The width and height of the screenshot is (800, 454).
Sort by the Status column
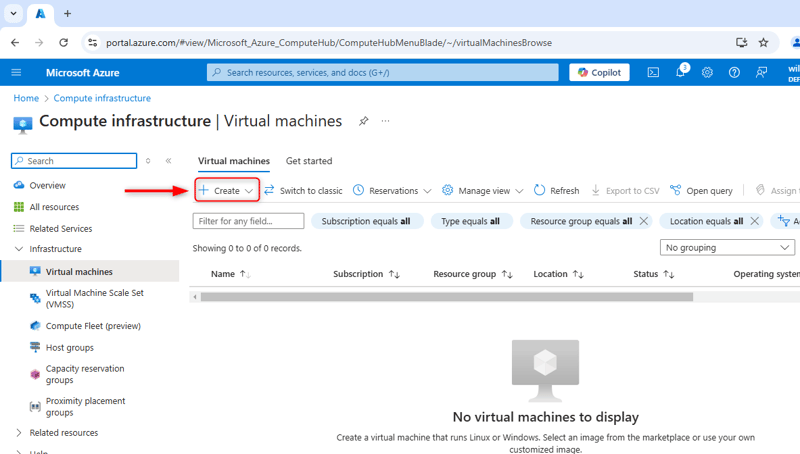coord(654,274)
